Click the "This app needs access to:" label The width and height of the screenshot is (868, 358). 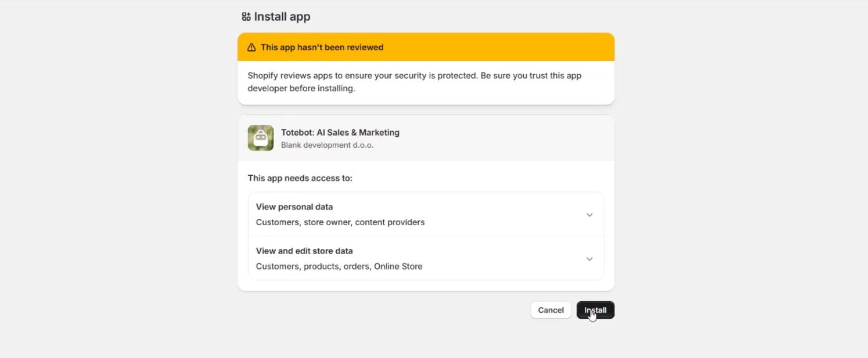point(300,178)
